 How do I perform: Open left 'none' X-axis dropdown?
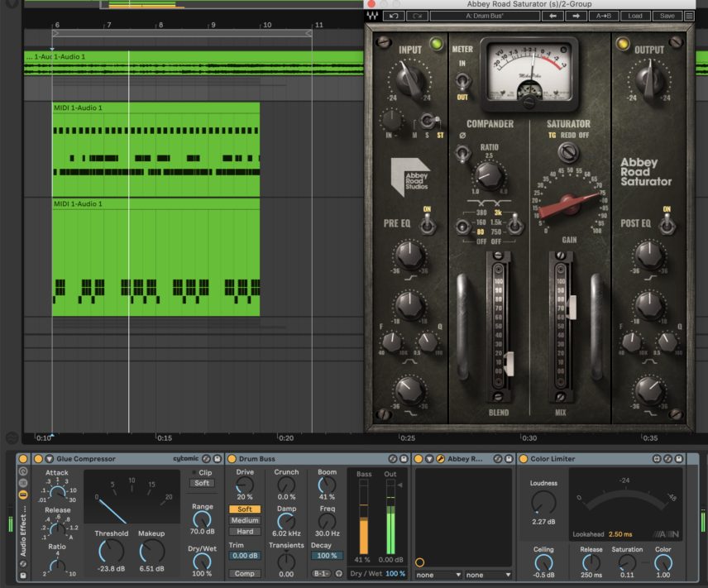(x=438, y=575)
